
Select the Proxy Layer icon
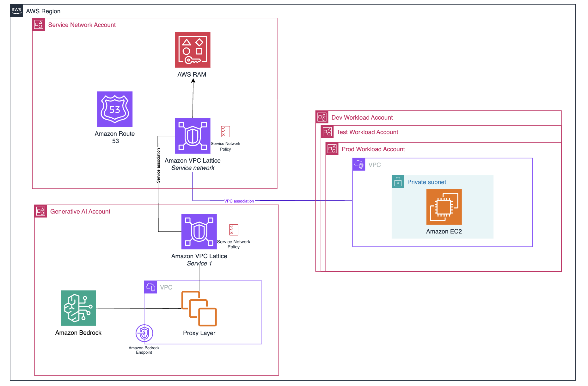199,308
